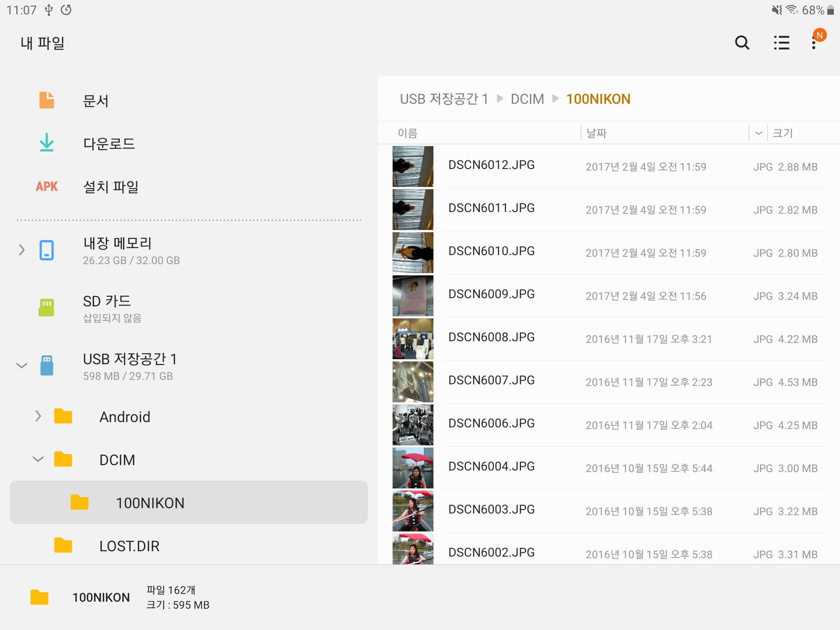Tap the Wi-Fi status icon
The width and height of the screenshot is (840, 630).
[792, 10]
